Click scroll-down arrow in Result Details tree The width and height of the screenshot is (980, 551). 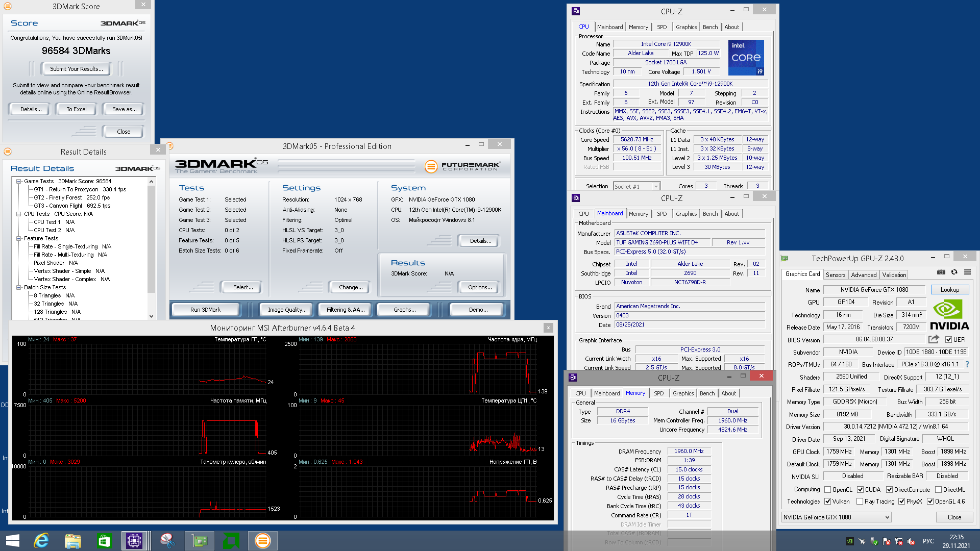151,316
